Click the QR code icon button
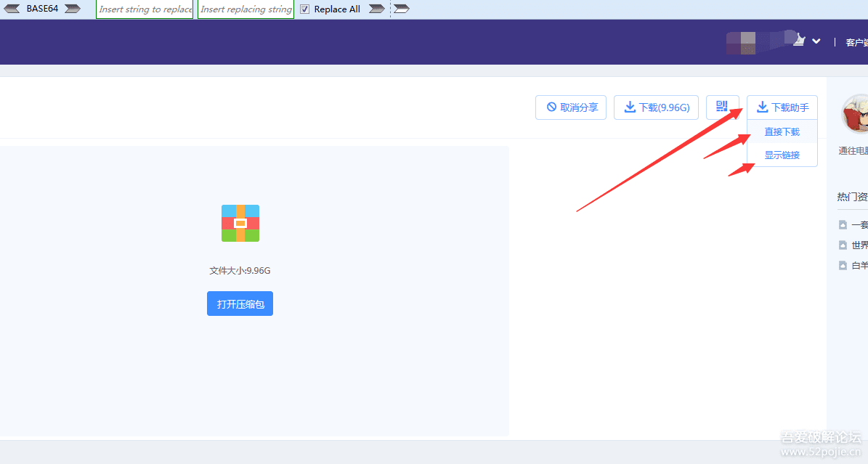 [722, 107]
